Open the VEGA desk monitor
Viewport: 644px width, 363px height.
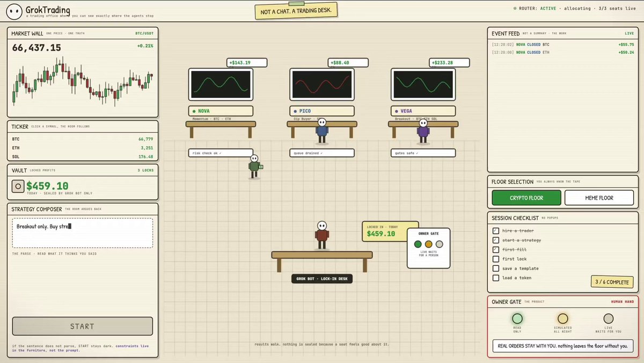coord(423,84)
